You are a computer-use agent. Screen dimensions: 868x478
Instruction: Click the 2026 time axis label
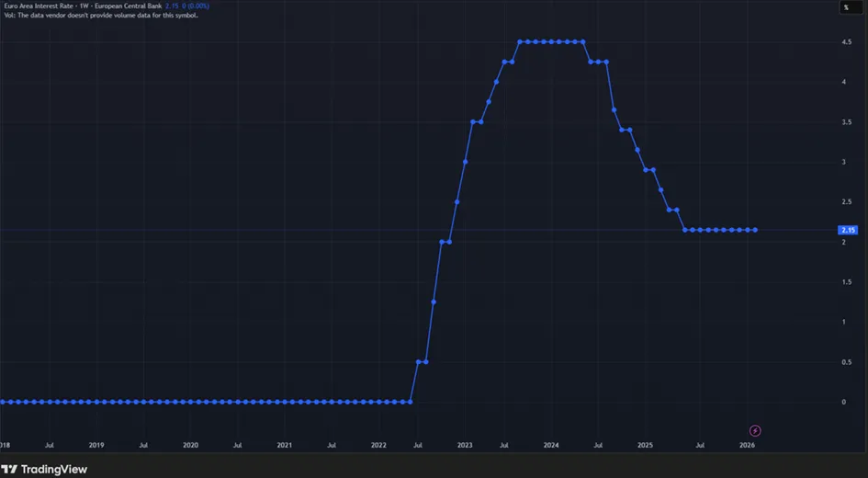748,445
